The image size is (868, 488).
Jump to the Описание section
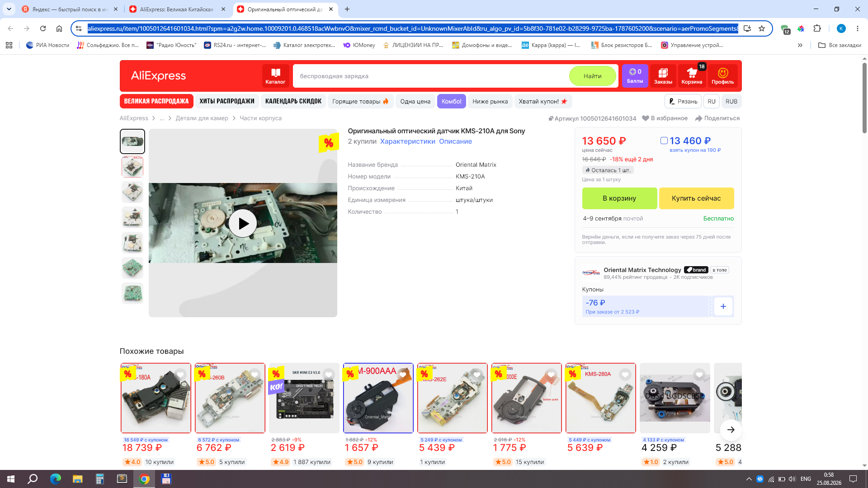tap(455, 141)
